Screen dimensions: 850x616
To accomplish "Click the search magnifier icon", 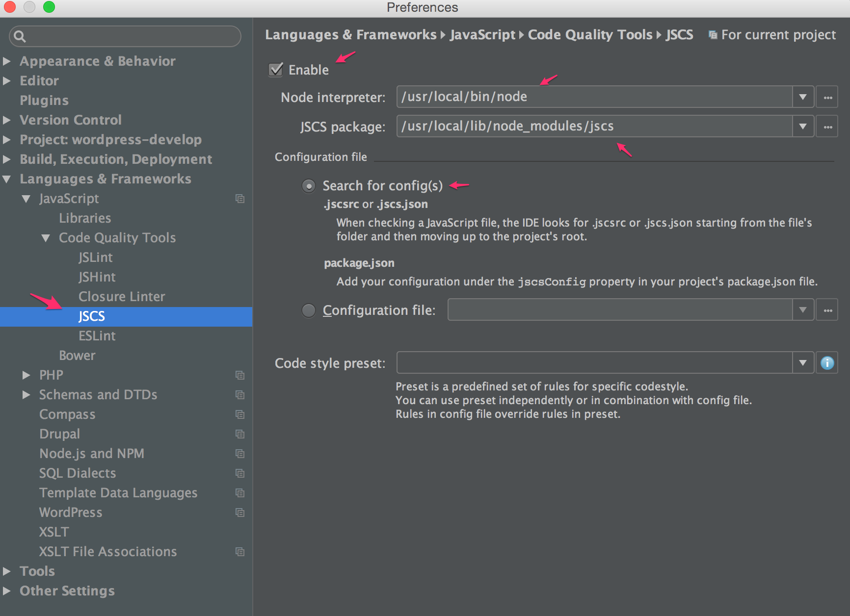I will 20,36.
